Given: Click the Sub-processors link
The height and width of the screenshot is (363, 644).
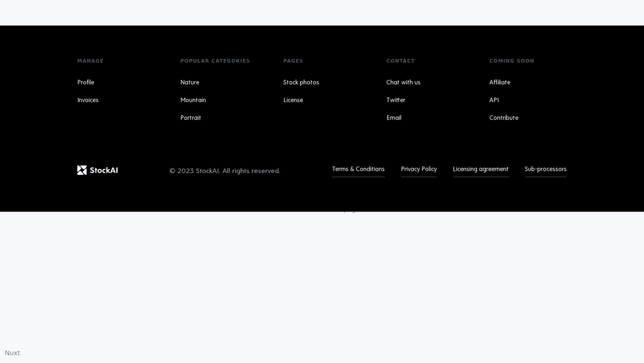Looking at the screenshot, I should click(546, 170).
